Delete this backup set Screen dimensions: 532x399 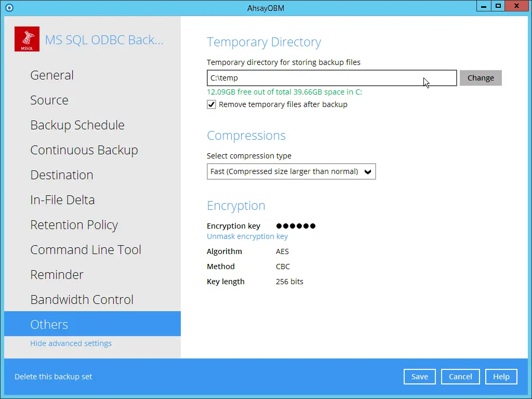point(53,377)
